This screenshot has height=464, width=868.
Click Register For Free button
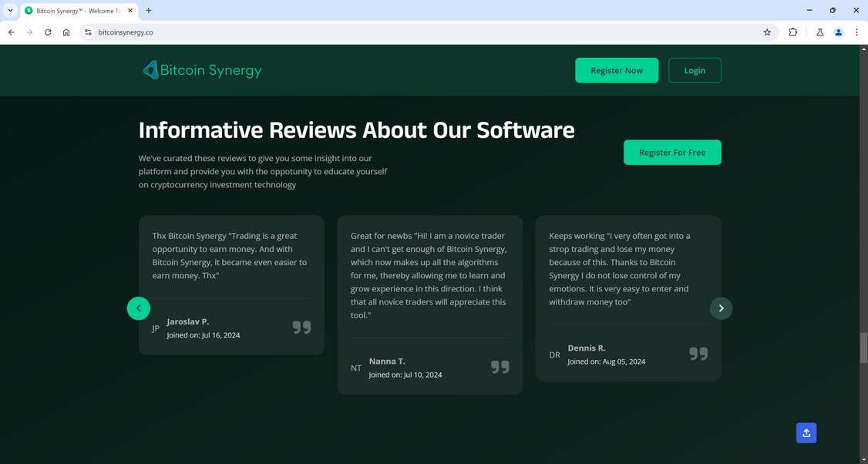[672, 153]
